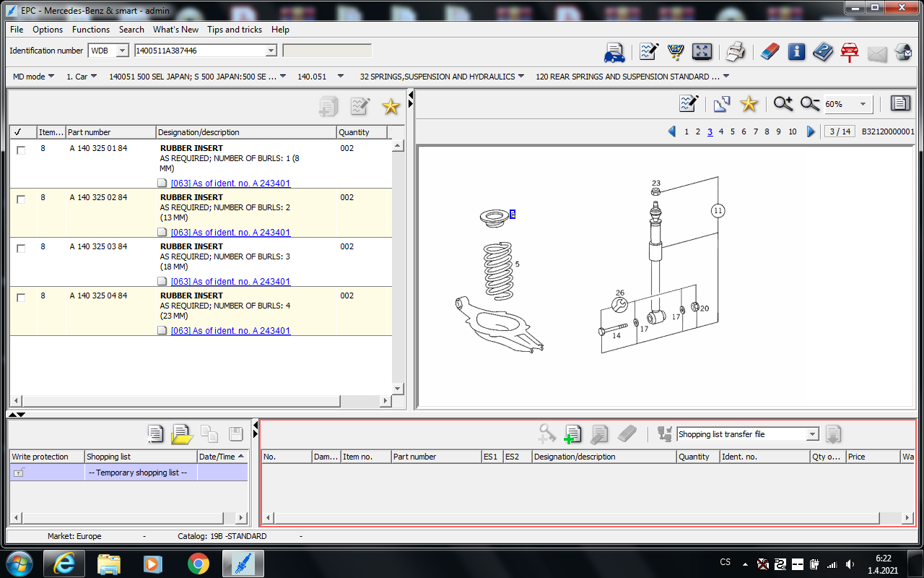The width and height of the screenshot is (924, 578).
Task: Expand 140.051 dropdown
Action: click(341, 77)
